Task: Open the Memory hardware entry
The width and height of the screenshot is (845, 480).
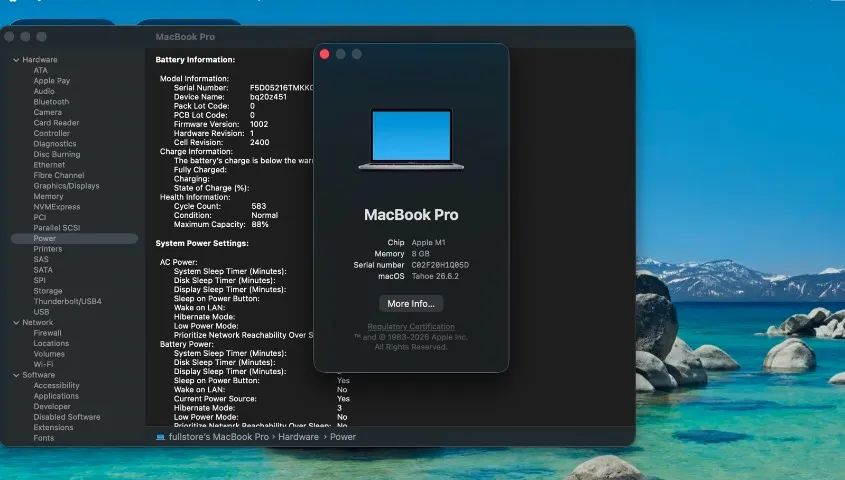Action: tap(48, 196)
